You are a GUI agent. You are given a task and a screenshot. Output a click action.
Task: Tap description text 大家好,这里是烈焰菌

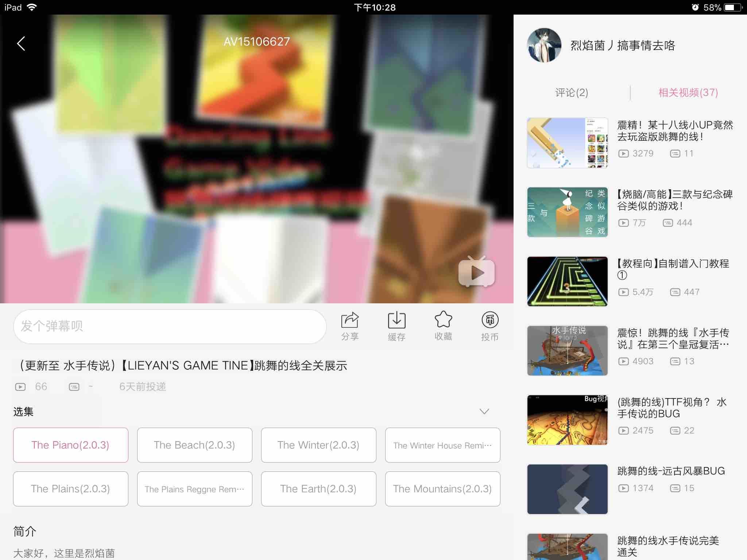(x=64, y=553)
